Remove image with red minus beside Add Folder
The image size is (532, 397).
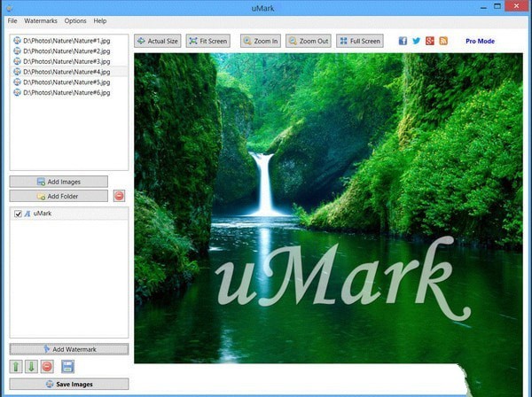point(119,196)
